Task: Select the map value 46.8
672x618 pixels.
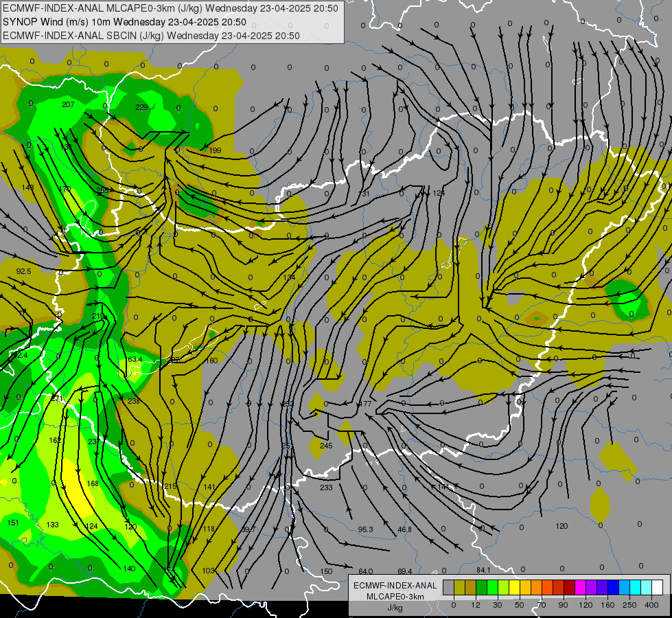Action: (x=404, y=529)
